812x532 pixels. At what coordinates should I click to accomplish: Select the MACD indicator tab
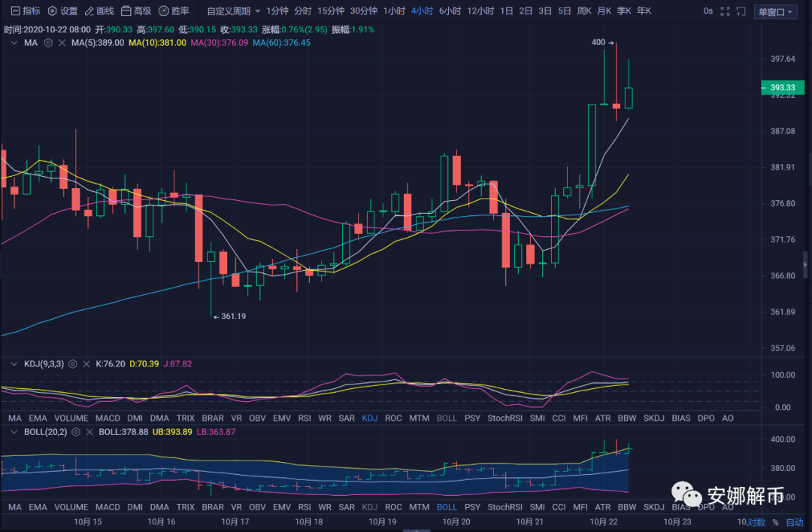click(108, 418)
